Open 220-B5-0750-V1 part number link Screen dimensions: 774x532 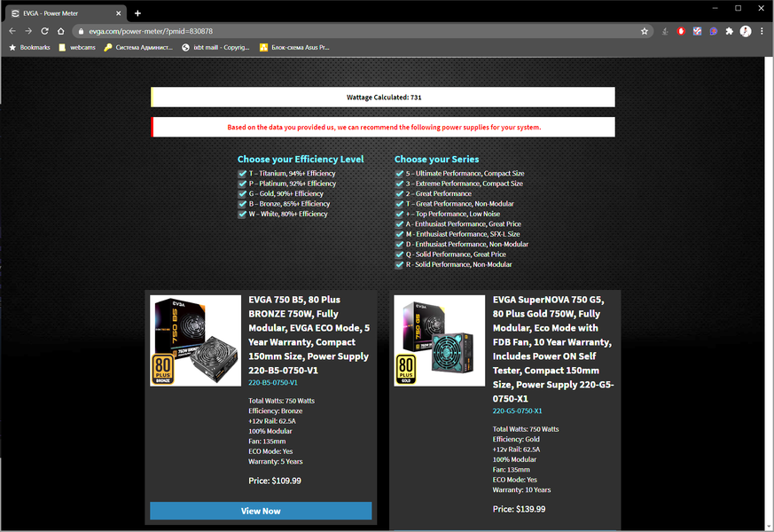click(x=273, y=382)
